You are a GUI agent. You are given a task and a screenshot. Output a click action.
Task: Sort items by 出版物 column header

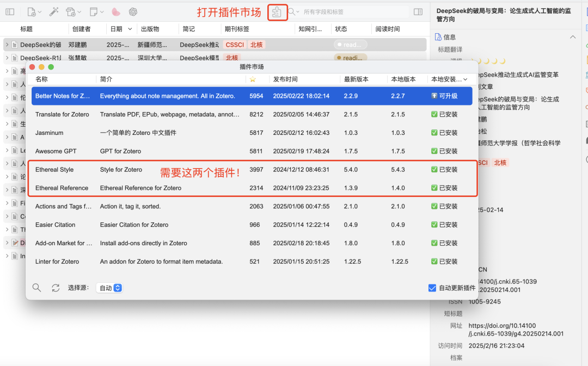click(150, 29)
